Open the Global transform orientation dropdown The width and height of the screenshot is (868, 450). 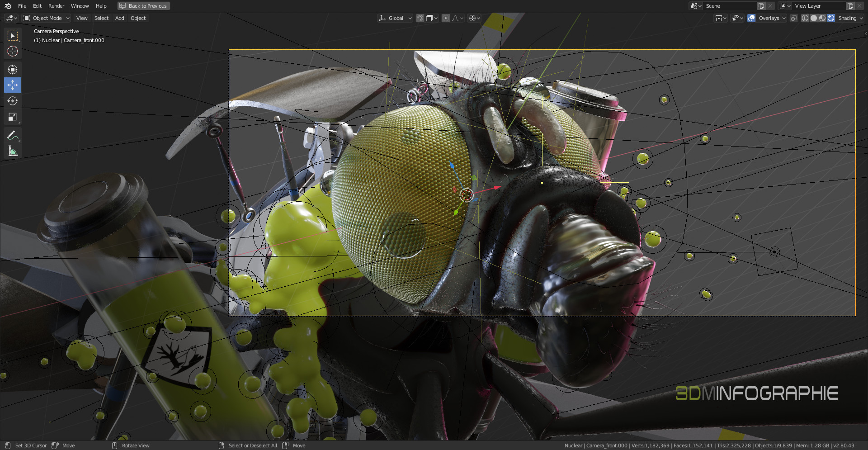(x=395, y=18)
